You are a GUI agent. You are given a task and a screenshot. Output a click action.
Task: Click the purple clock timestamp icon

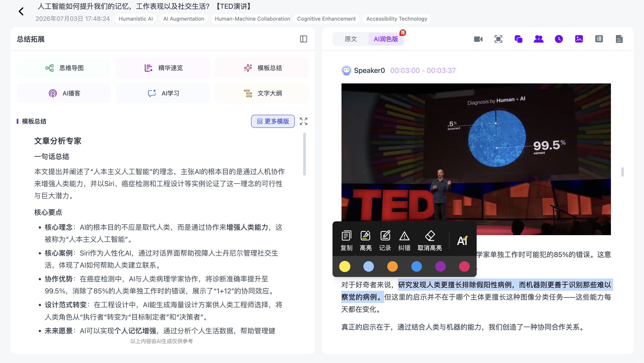pos(559,39)
